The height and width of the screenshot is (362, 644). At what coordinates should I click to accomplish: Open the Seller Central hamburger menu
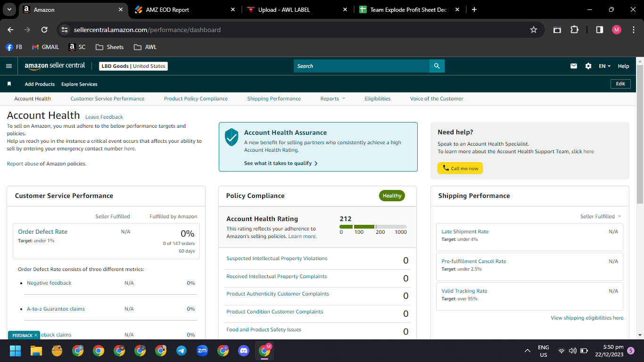click(8, 66)
